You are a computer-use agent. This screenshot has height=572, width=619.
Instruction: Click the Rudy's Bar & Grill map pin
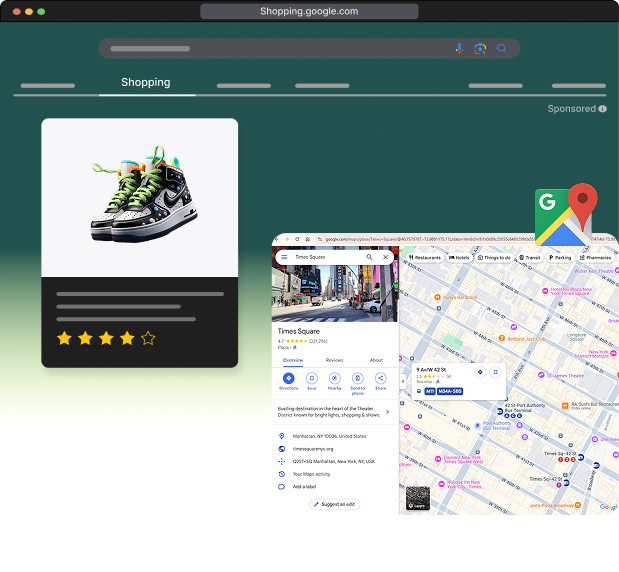(x=437, y=297)
